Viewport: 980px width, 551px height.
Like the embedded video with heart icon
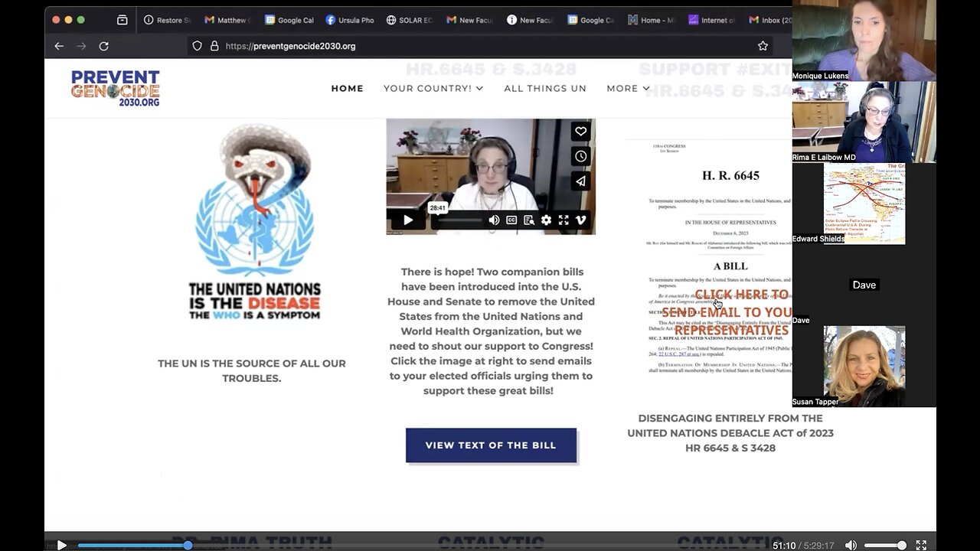coord(581,132)
